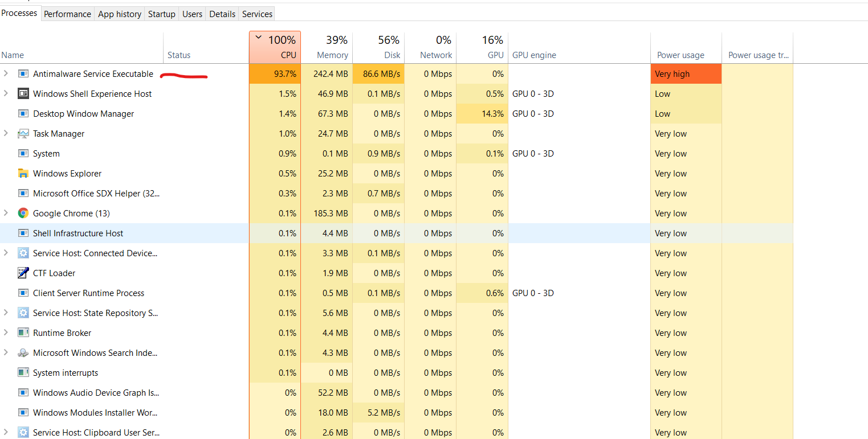Sort by the Power usage column
This screenshot has height=439, width=868.
pyautogui.click(x=686, y=48)
